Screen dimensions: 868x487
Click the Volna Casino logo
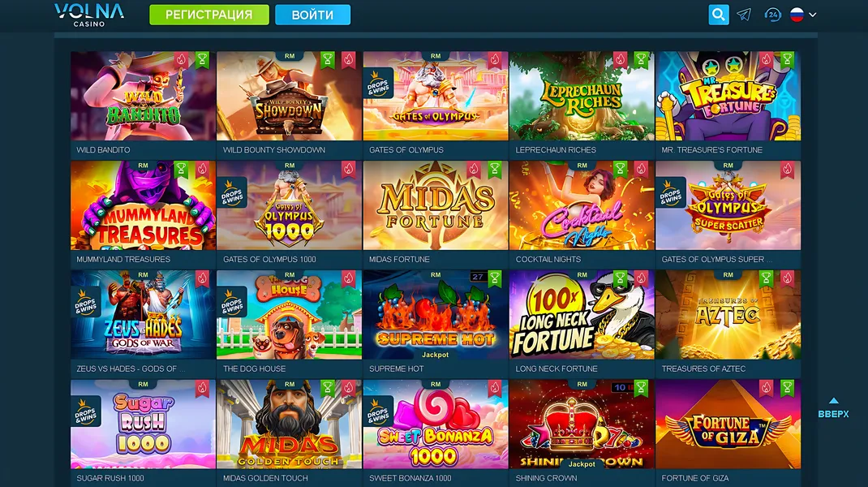89,15
